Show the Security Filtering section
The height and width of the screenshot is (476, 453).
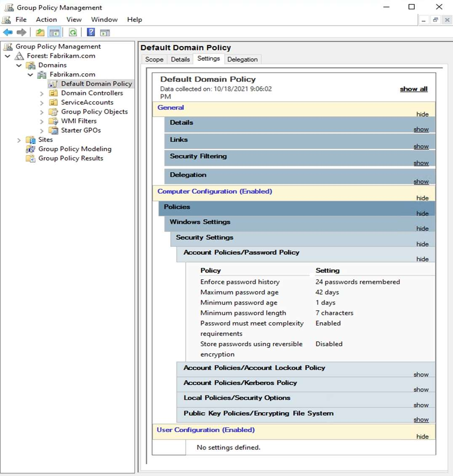421,163
